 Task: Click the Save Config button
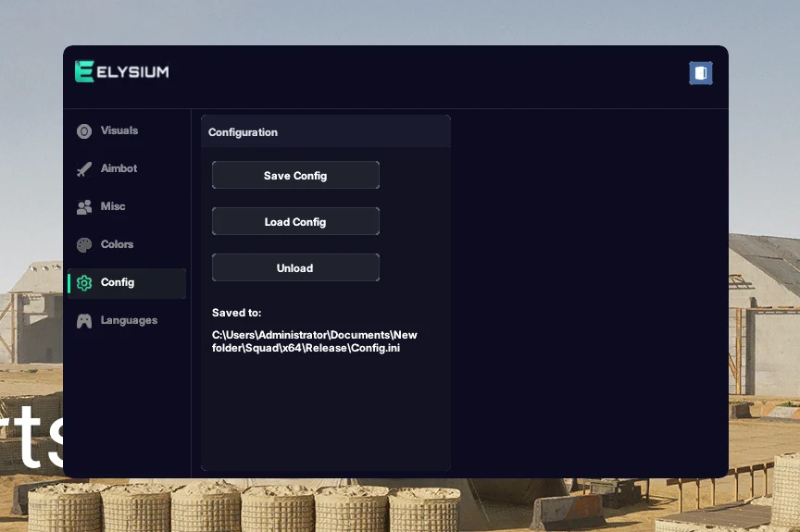pos(295,175)
